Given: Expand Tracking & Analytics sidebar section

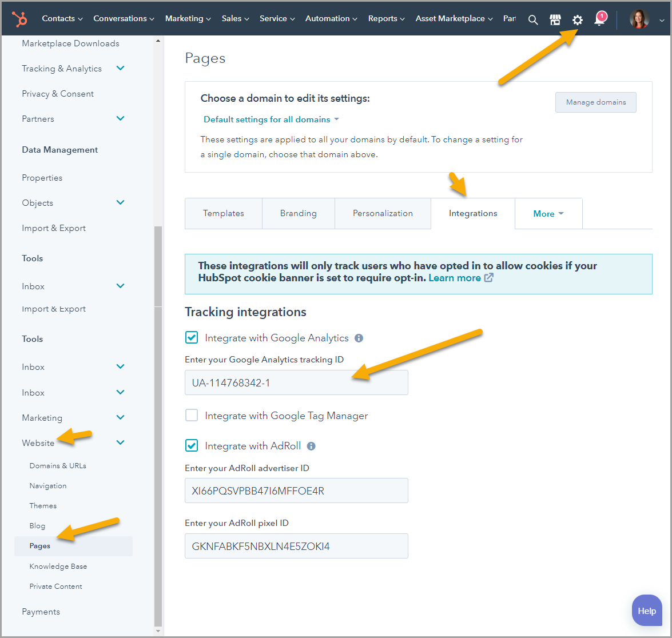Looking at the screenshot, I should tap(121, 68).
